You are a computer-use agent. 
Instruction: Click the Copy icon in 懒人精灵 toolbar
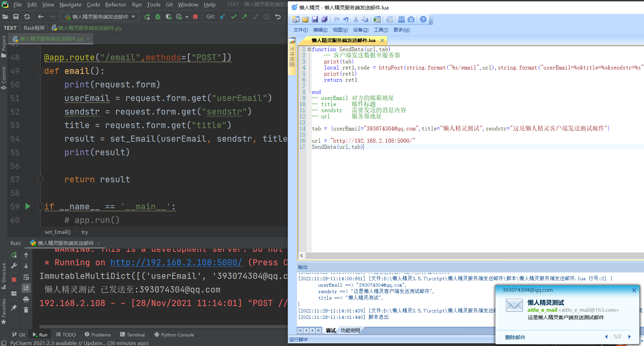tap(365, 20)
